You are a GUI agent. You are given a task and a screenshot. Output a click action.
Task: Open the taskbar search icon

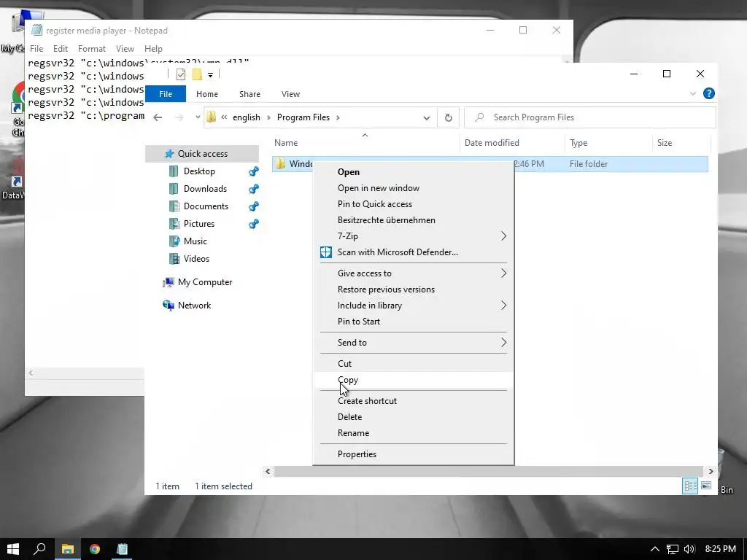click(x=40, y=549)
